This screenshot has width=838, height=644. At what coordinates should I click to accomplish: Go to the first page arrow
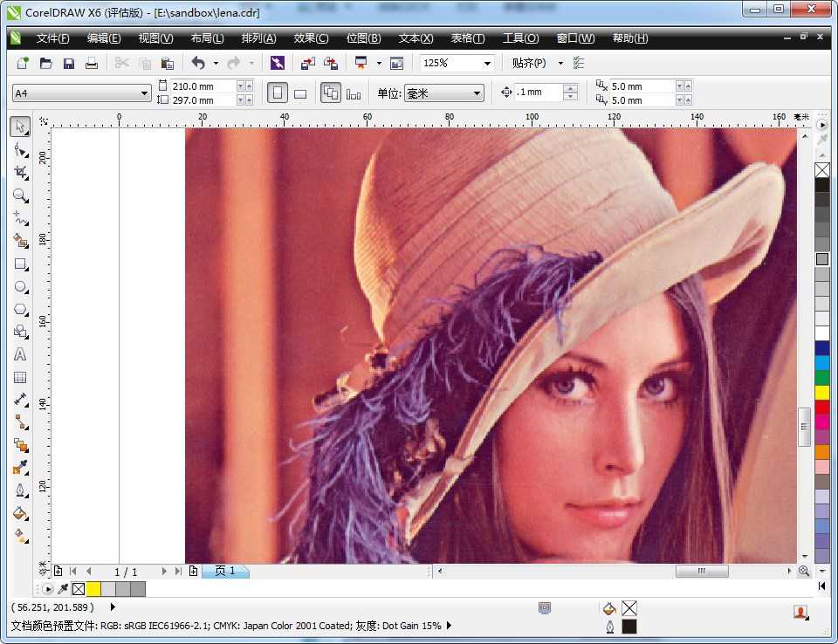pyautogui.click(x=73, y=572)
